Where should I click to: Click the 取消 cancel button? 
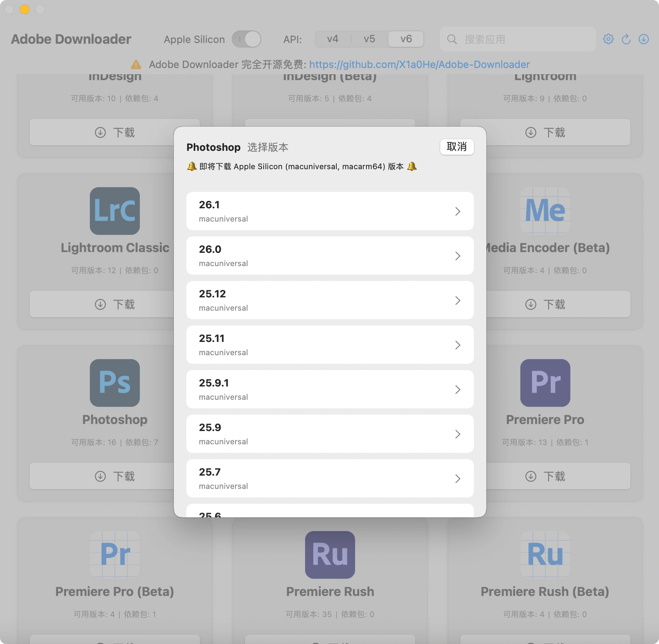(457, 147)
